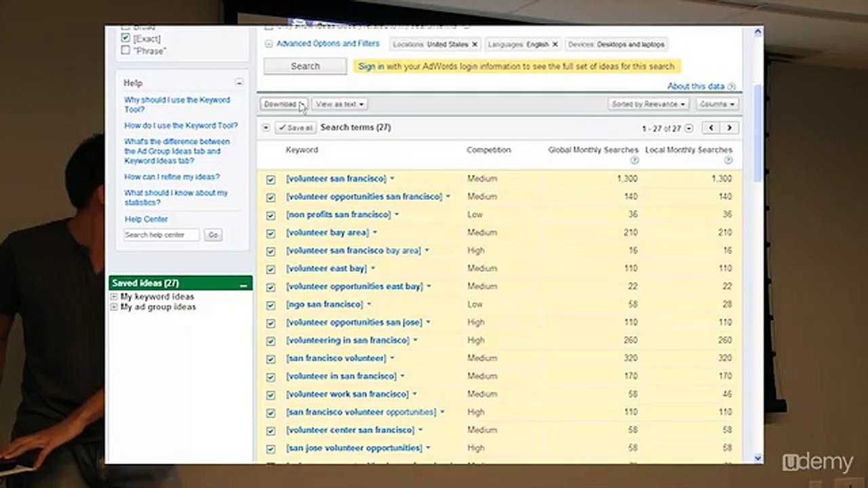
Task: Click the Saved ideas (27) panel title
Action: [145, 283]
